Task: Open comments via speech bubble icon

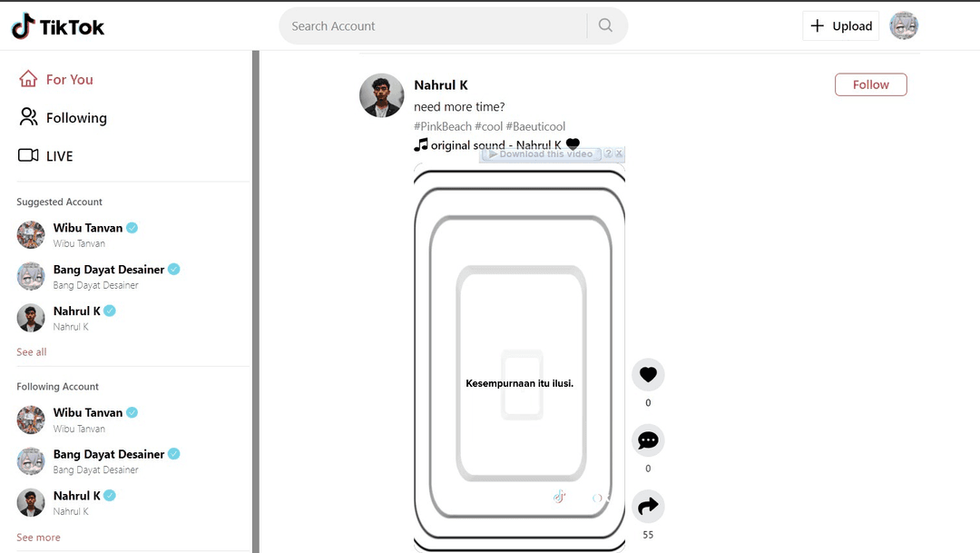Action: (x=648, y=440)
